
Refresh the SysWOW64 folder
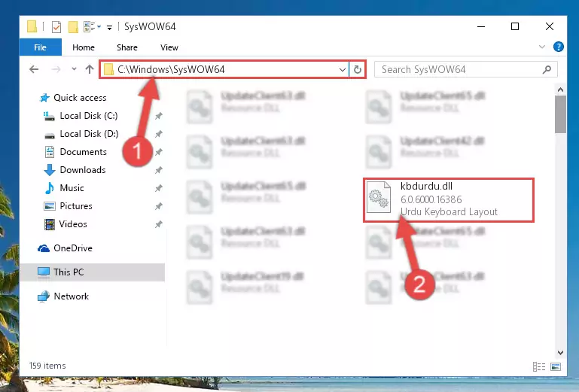[x=358, y=69]
